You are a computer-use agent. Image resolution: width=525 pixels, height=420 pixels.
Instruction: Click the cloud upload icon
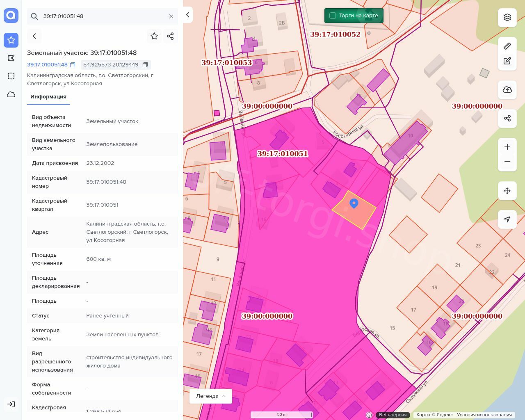[x=507, y=90]
